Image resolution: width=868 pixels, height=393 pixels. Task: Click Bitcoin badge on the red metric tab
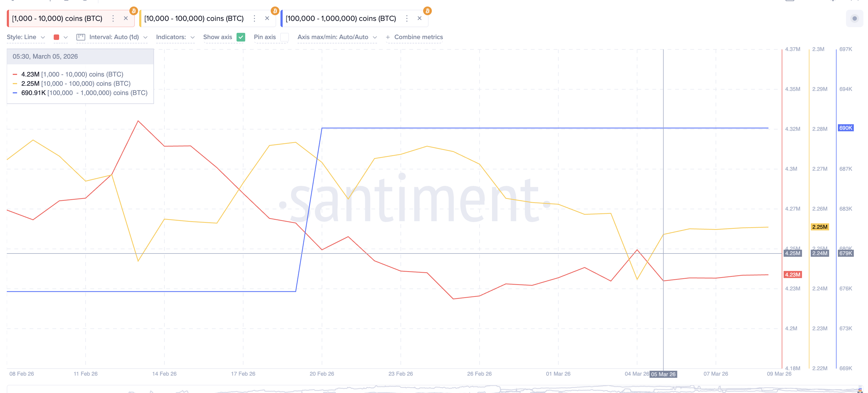point(134,11)
